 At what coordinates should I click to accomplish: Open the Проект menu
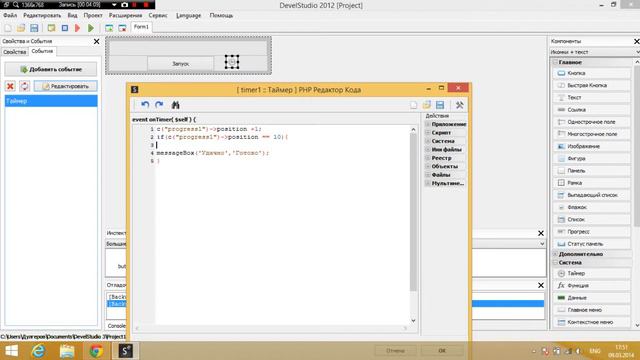tap(93, 16)
